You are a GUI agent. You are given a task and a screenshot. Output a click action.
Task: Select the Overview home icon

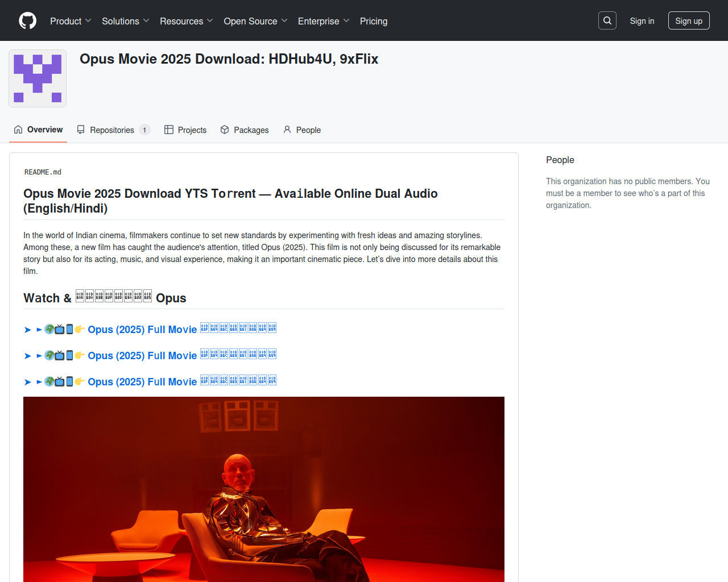click(x=18, y=130)
